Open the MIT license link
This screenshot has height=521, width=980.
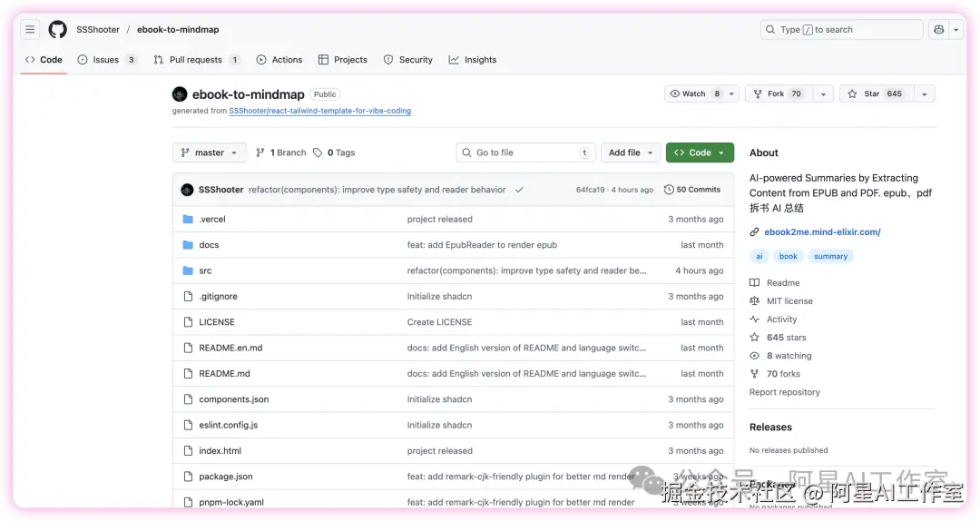(781, 300)
